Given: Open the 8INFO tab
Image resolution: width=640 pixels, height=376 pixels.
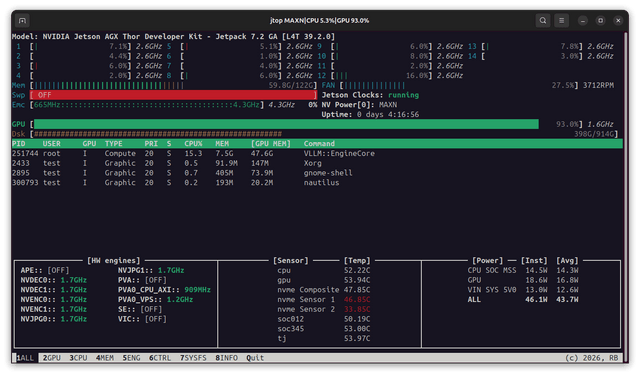Looking at the screenshot, I should [226, 358].
